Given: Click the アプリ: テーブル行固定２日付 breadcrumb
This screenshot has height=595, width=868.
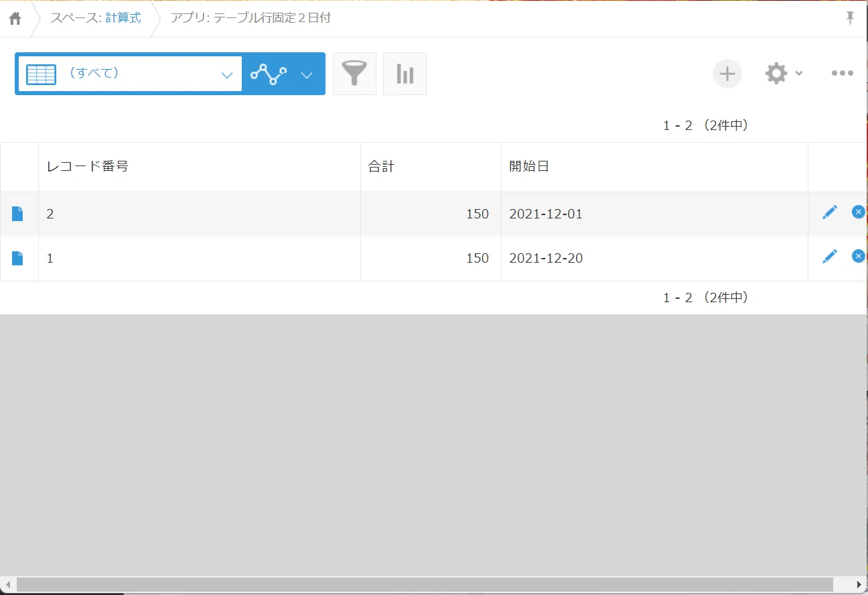Looking at the screenshot, I should pyautogui.click(x=250, y=18).
